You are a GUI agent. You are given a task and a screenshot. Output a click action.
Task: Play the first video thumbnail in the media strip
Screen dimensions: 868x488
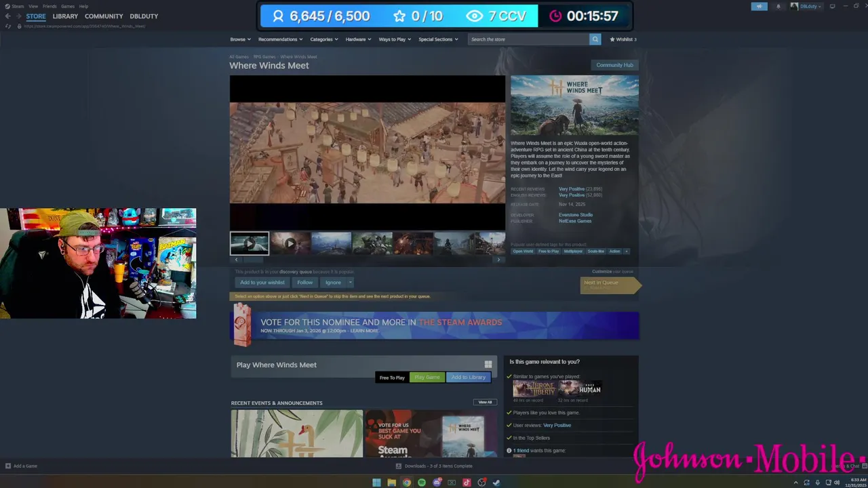tap(250, 243)
